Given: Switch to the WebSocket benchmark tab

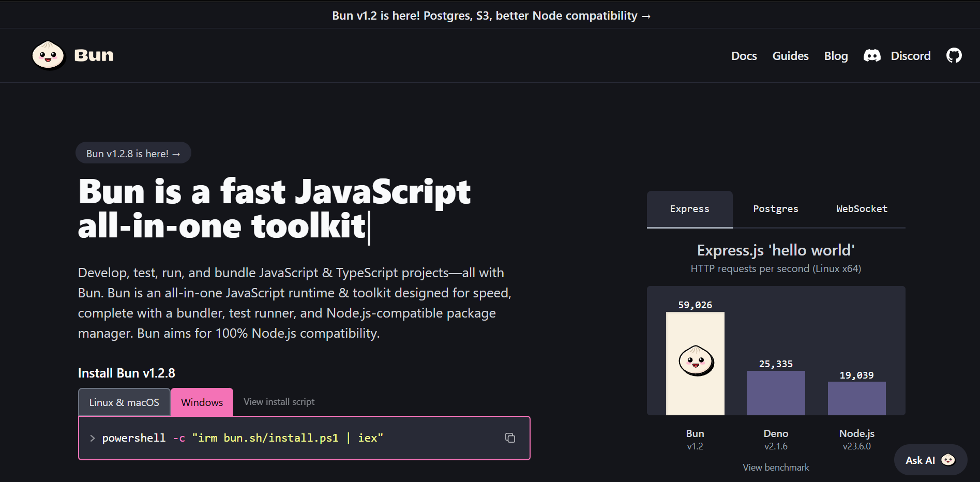Looking at the screenshot, I should click(x=862, y=209).
